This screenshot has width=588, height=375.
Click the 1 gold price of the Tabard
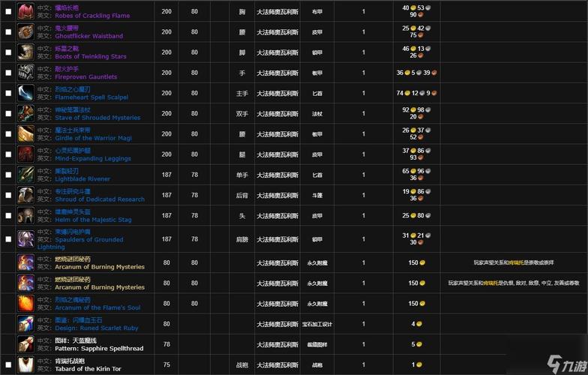416,364
